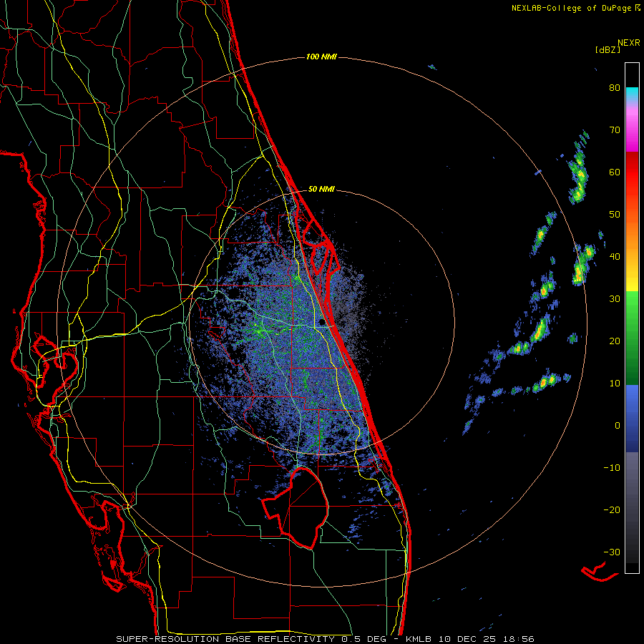Click the 10 value on dBZ scale
The width and height of the screenshot is (644, 644).
[x=615, y=384]
